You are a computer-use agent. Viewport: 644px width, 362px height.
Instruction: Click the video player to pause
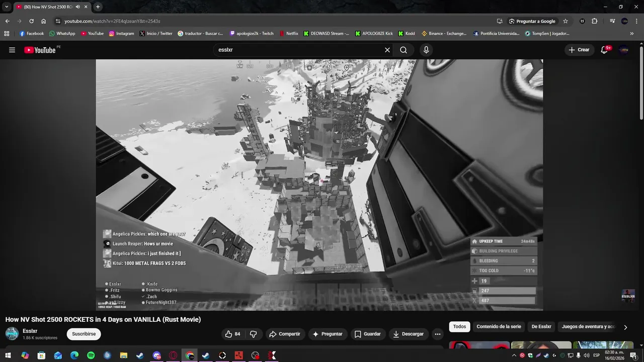[x=319, y=185]
